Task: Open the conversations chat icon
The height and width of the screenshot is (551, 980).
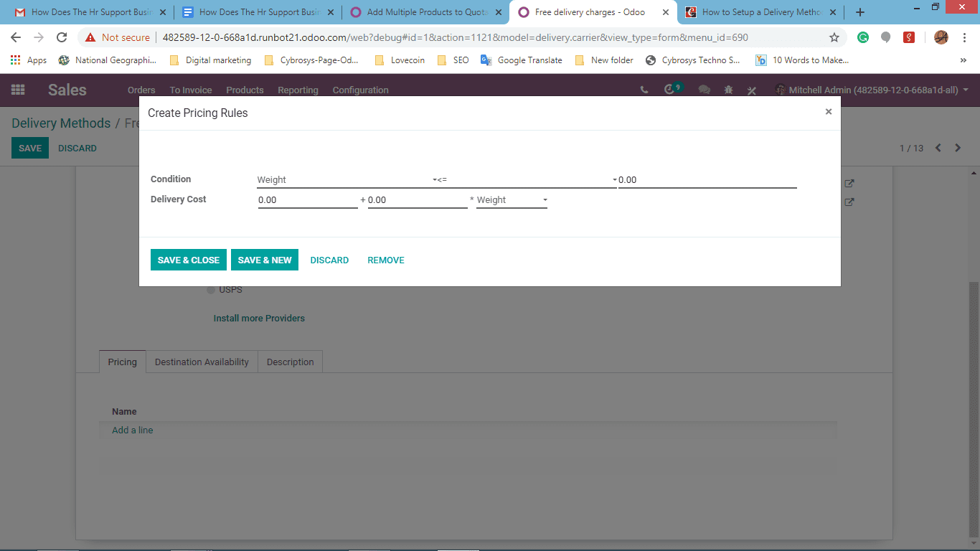Action: pyautogui.click(x=705, y=90)
